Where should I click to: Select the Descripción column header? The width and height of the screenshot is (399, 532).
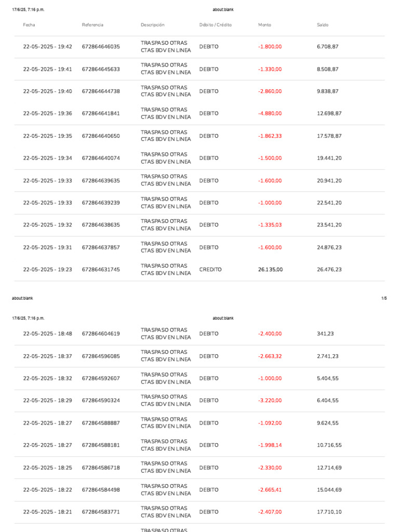pos(153,25)
